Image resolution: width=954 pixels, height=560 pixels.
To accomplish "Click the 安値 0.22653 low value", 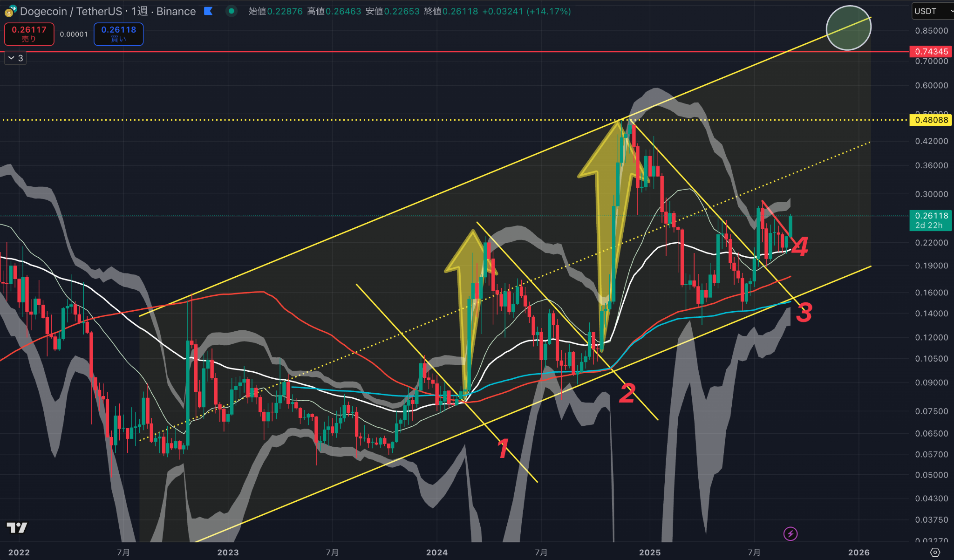I will click(x=392, y=11).
